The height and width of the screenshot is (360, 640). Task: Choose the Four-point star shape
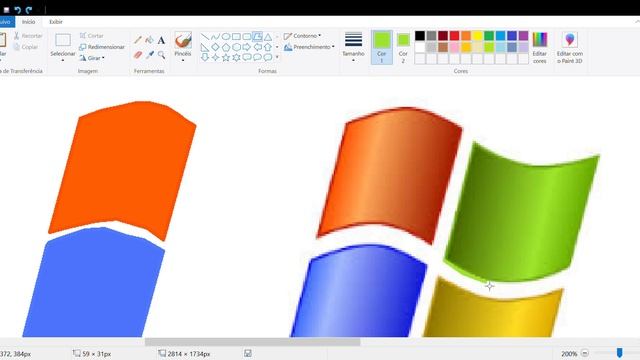215,58
